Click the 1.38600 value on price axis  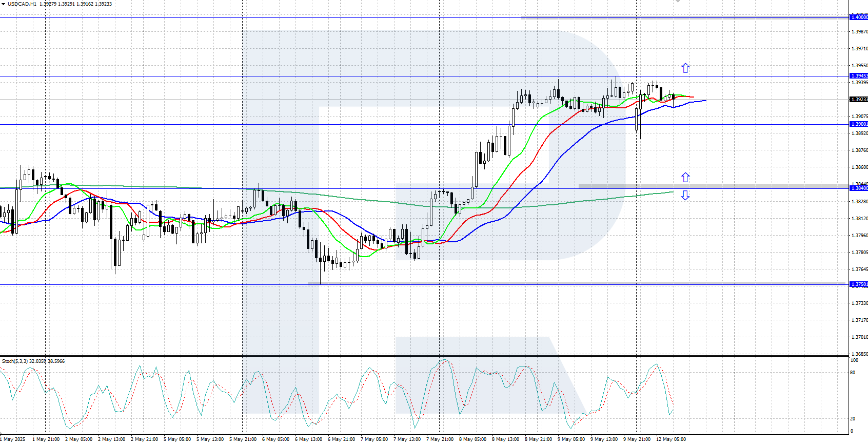860,167
